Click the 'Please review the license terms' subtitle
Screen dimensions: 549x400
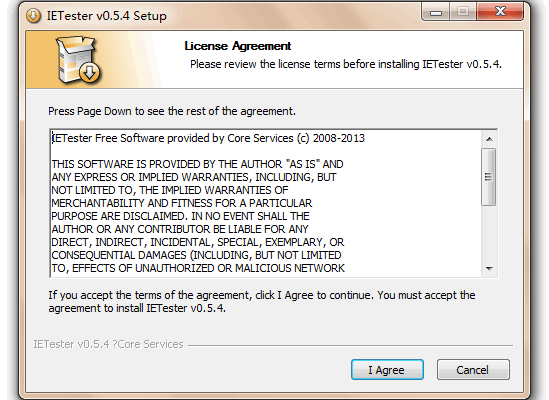coord(346,64)
